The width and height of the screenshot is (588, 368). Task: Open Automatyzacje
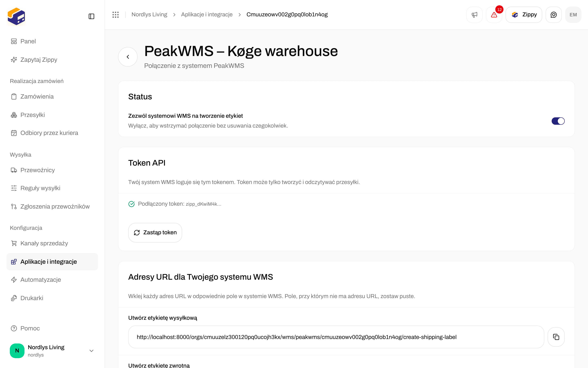coord(52,280)
